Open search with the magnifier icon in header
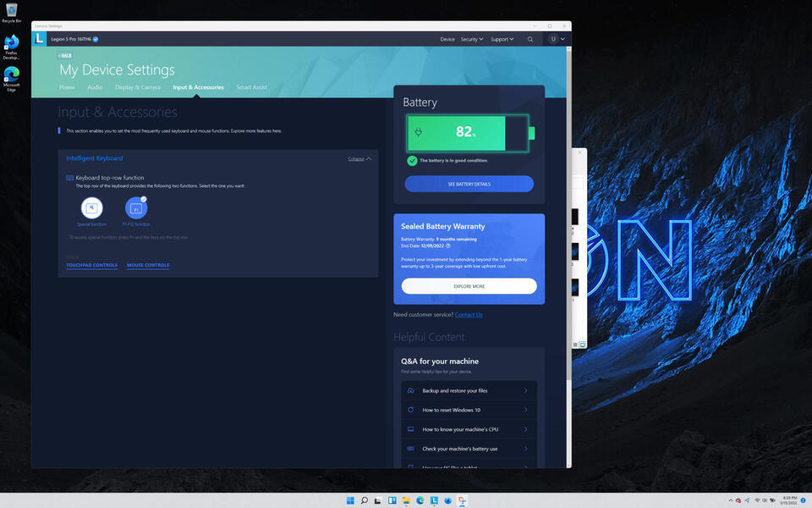 [x=529, y=40]
